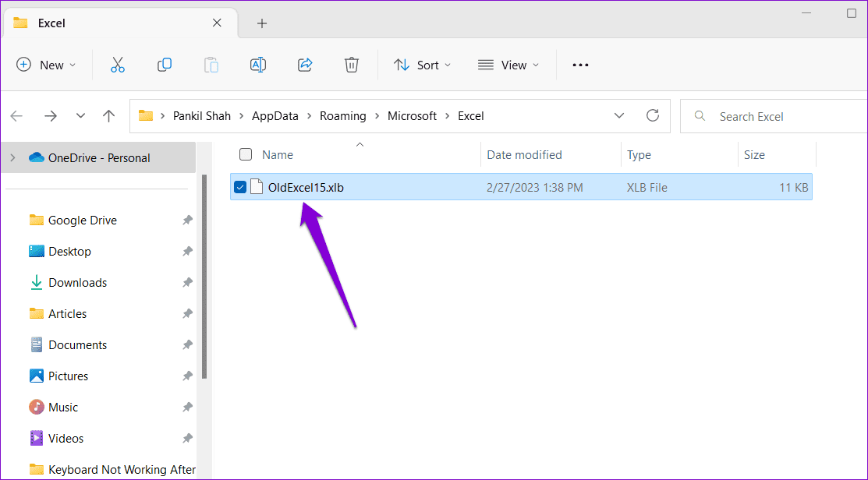Viewport: 868px width, 480px height.
Task: Expand the OneDrive - Personal tree node
Action: click(x=12, y=157)
